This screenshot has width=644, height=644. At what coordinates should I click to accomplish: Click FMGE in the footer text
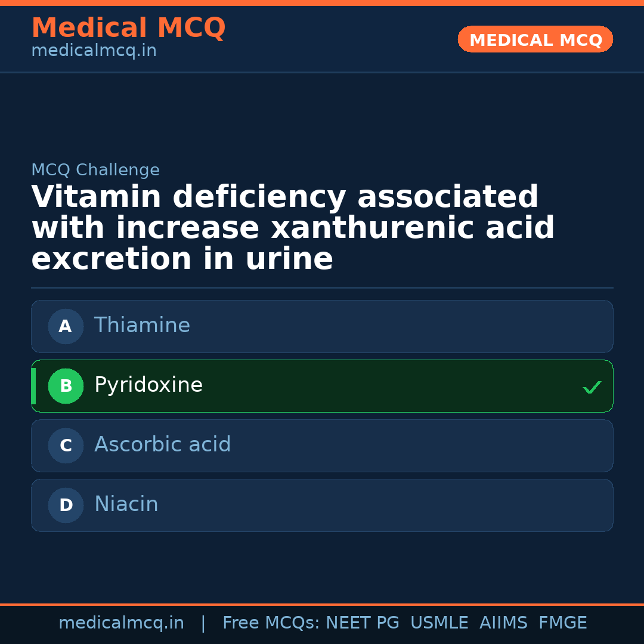[x=562, y=623]
